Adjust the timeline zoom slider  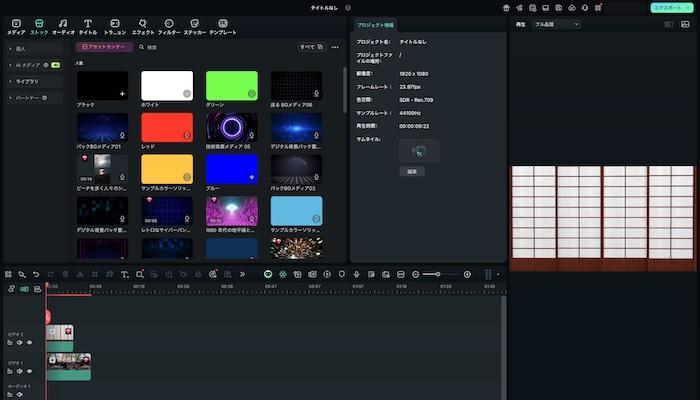pos(437,274)
